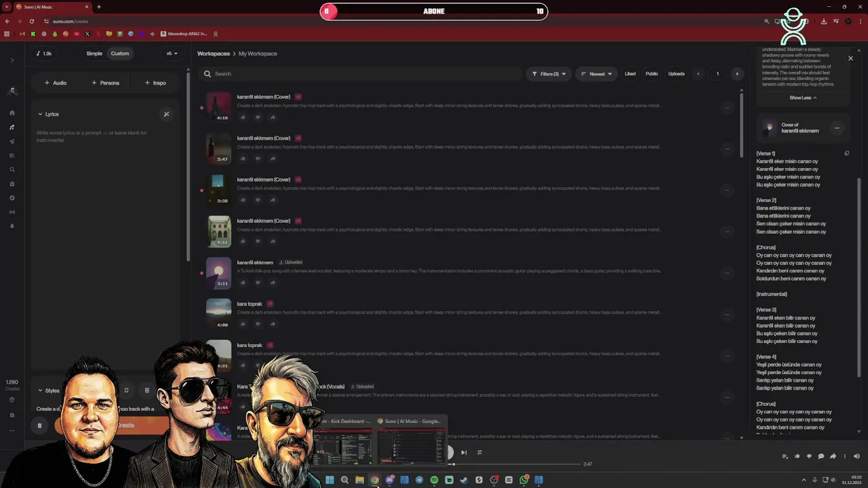Image resolution: width=868 pixels, height=488 pixels.
Task: Open a new browser tab
Action: click(x=99, y=7)
